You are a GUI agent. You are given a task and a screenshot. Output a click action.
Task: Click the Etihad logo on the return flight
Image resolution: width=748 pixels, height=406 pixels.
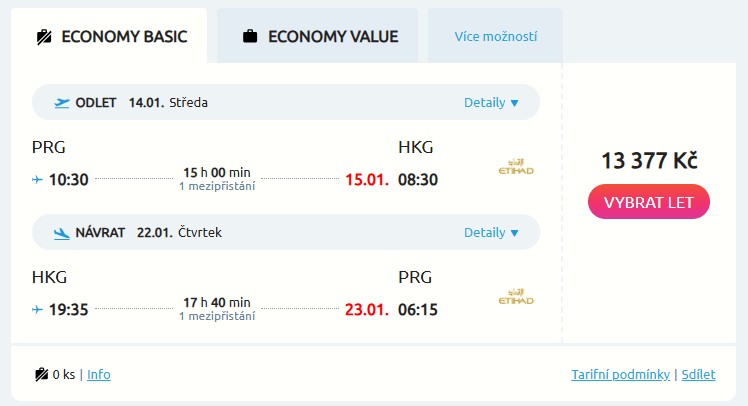(x=516, y=296)
